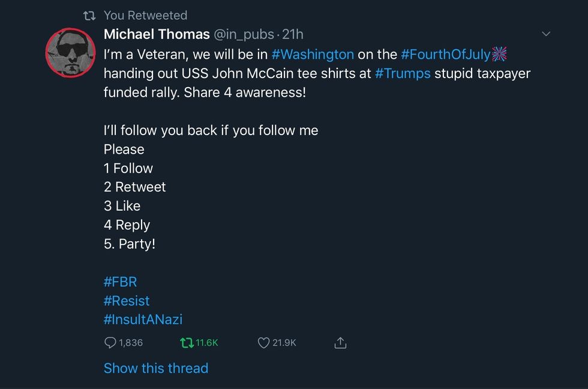Open the Michael Thomas display name
The height and width of the screenshot is (389, 588).
tap(157, 34)
